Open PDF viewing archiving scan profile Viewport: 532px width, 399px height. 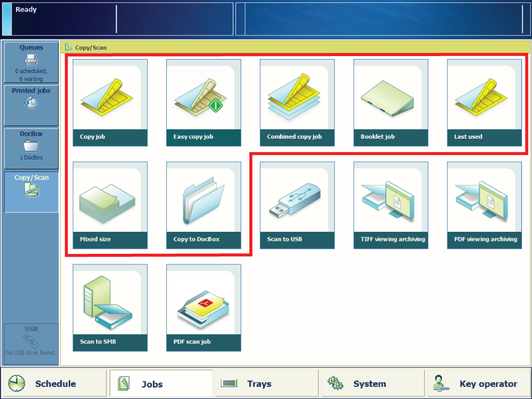click(x=484, y=205)
